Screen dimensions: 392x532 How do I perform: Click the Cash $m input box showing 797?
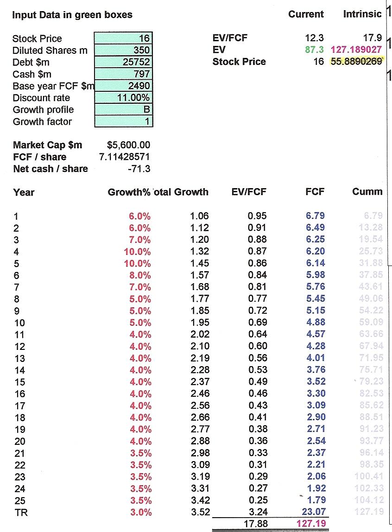pos(123,74)
